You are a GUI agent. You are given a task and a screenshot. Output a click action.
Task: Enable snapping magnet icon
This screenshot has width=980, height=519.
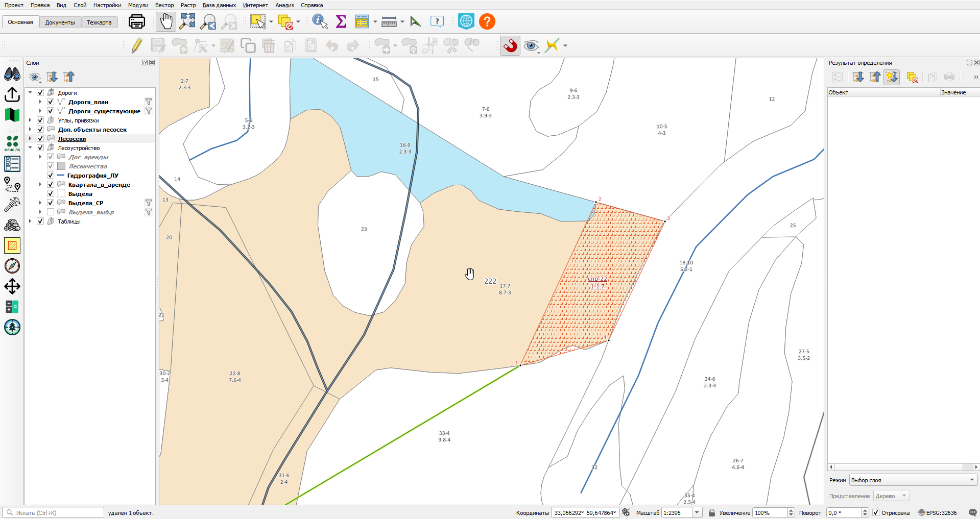click(510, 45)
